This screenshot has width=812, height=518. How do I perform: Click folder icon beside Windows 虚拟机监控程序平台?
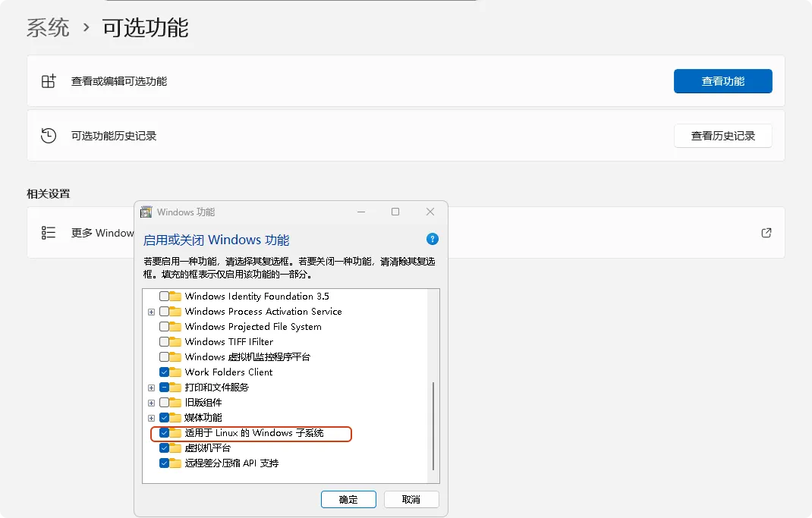175,357
